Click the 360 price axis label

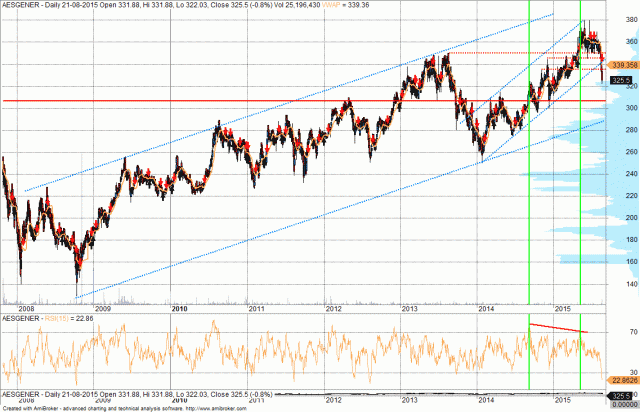[x=631, y=41]
